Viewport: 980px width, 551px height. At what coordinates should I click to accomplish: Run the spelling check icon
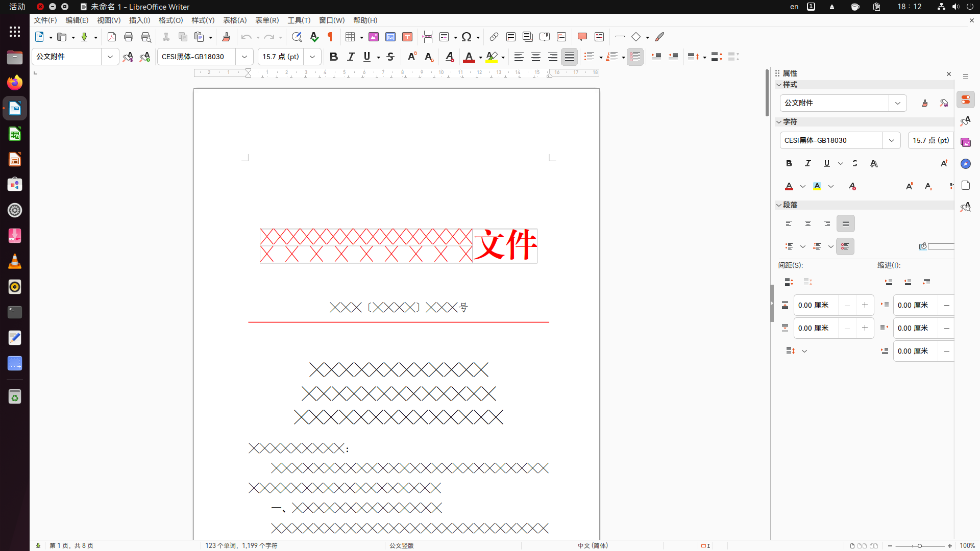(314, 37)
